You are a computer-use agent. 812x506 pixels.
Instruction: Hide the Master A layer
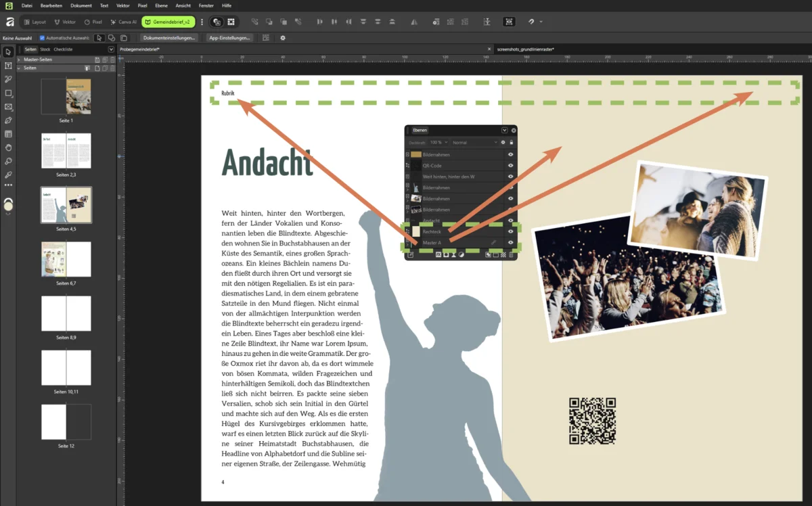[x=511, y=242]
